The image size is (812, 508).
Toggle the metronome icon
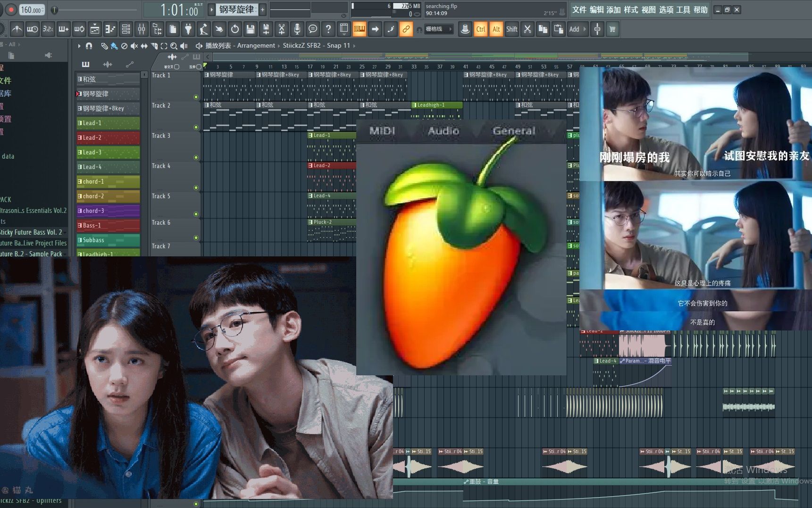point(17,29)
